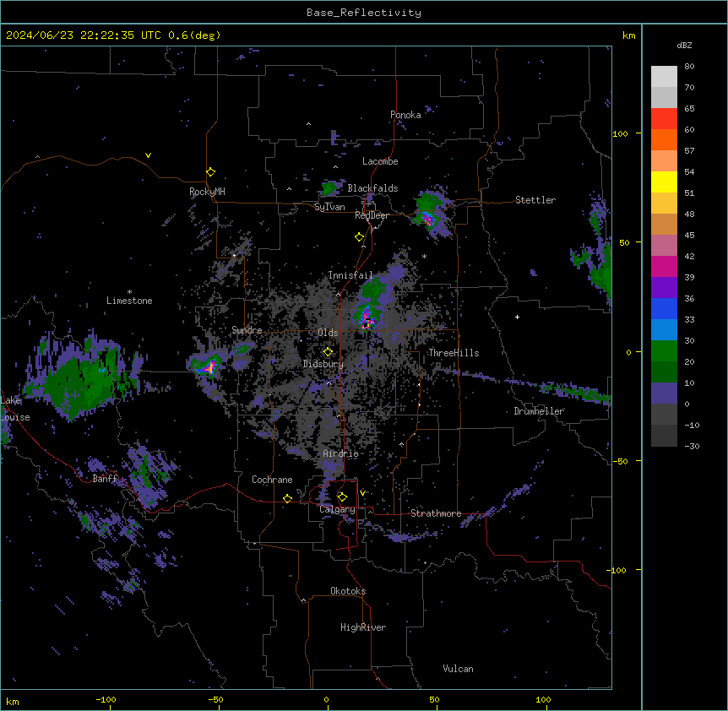The width and height of the screenshot is (728, 711).
Task: Click the dBZ legend heading
Action: [684, 45]
